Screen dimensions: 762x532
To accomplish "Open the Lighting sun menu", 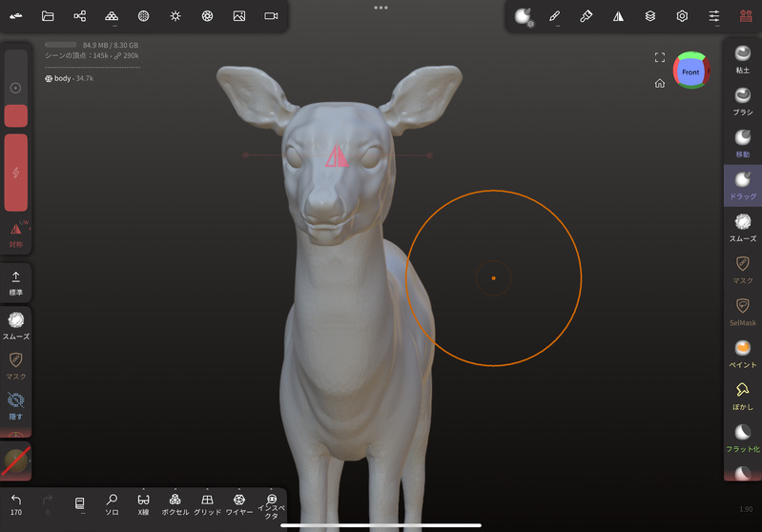I will [175, 16].
